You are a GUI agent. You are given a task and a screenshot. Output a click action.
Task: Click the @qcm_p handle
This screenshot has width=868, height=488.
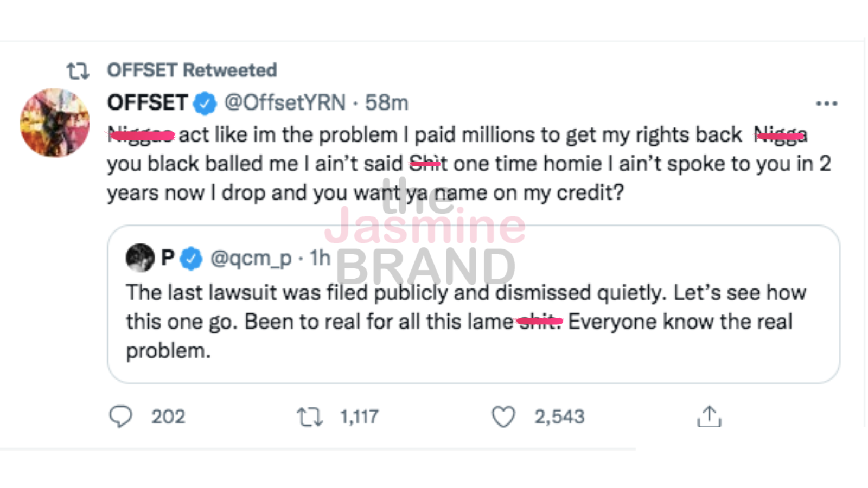tap(251, 258)
